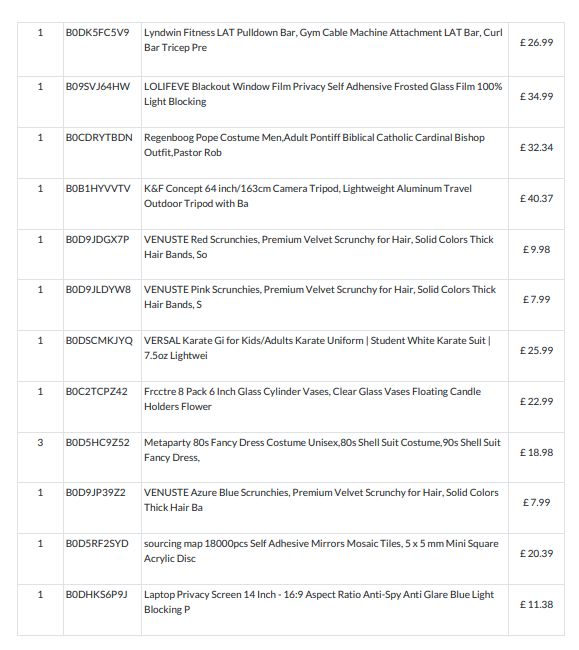Click the Lyndwin Fitness LAT Pulldown Bar description
The height and width of the screenshot is (650, 579).
[x=323, y=40]
